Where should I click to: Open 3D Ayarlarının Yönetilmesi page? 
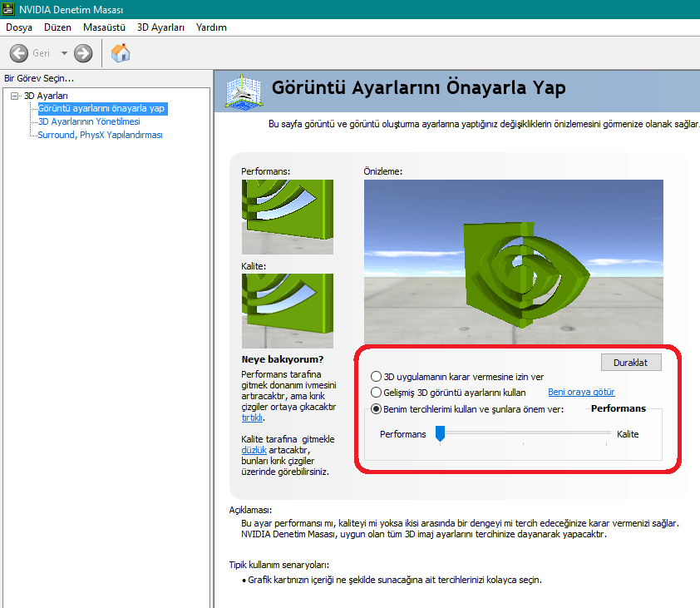(89, 121)
